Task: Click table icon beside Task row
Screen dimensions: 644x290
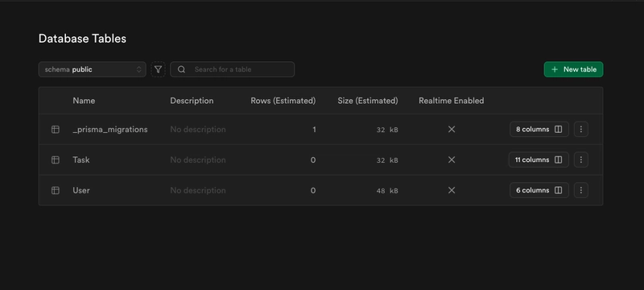Action: tap(56, 159)
